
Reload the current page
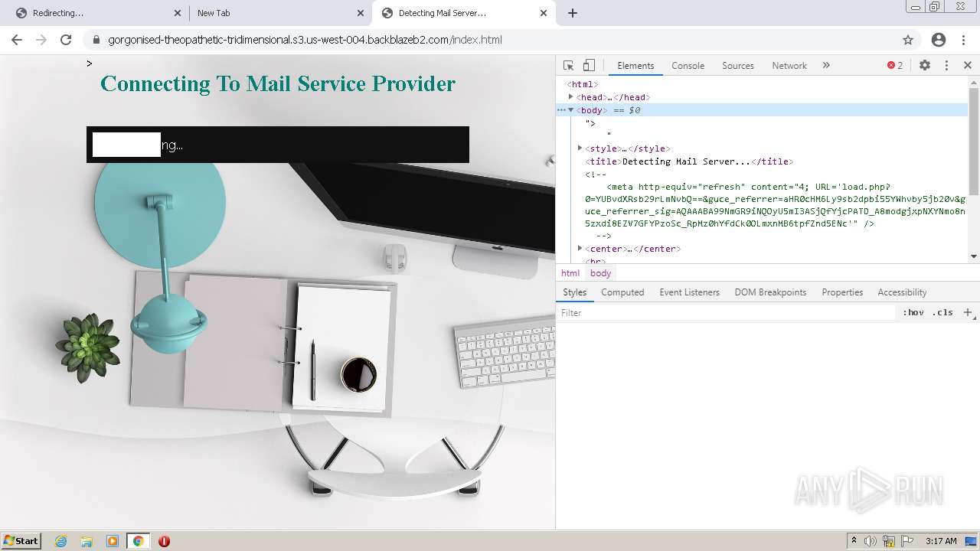66,40
